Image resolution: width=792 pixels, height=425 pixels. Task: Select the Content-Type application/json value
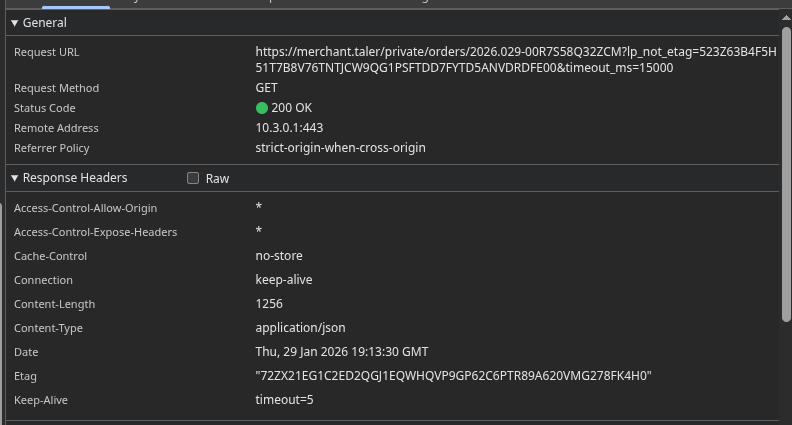tap(300, 328)
